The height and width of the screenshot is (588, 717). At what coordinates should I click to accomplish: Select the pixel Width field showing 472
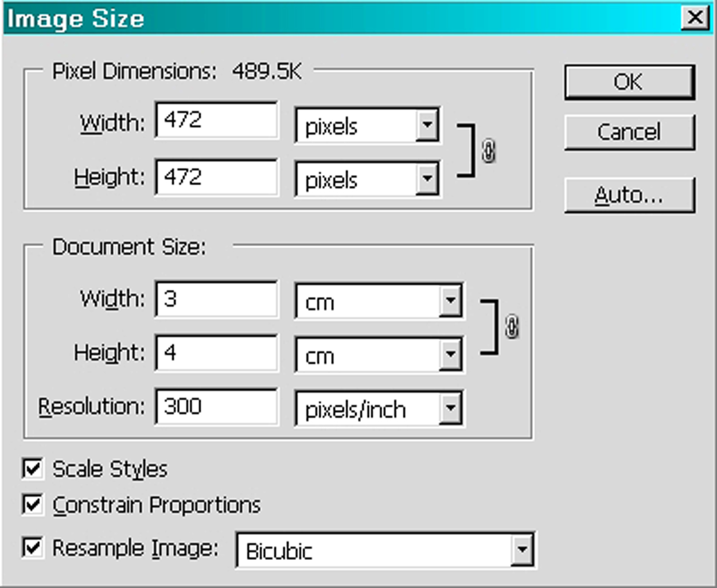tap(216, 120)
